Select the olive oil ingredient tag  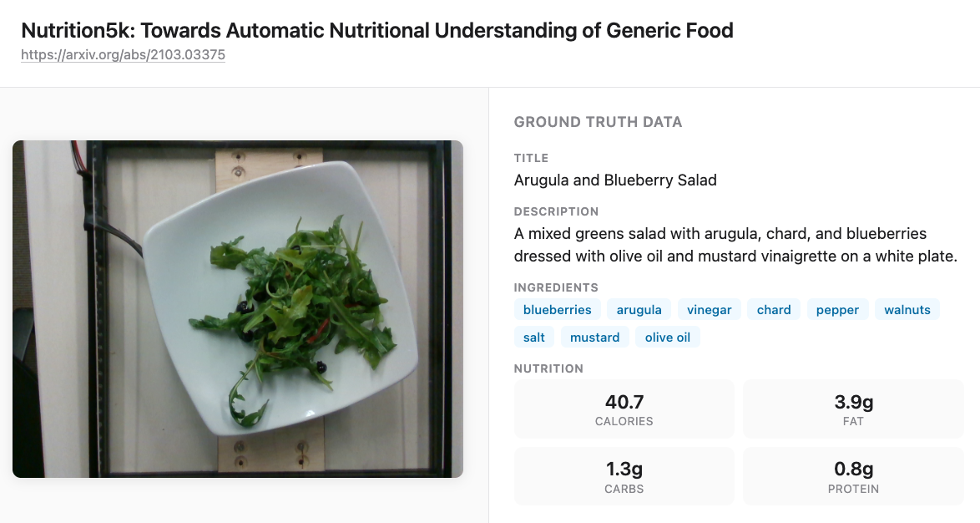(x=668, y=338)
